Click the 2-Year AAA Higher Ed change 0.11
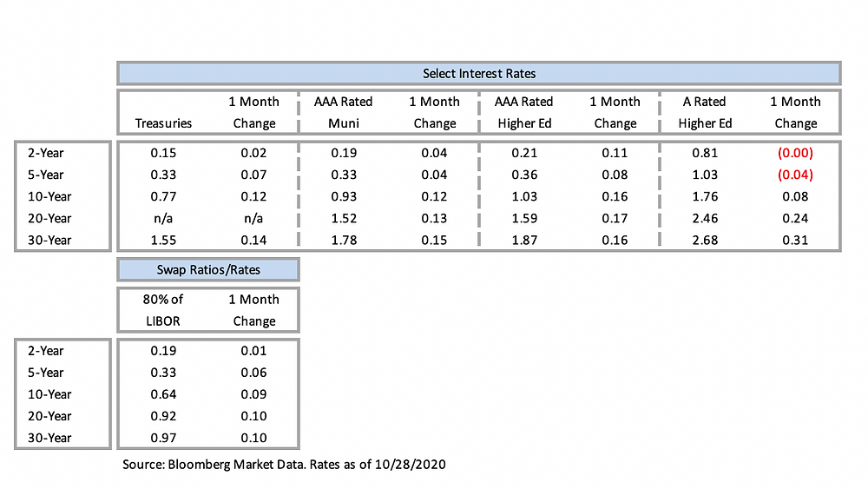The width and height of the screenshot is (868, 489). click(615, 154)
